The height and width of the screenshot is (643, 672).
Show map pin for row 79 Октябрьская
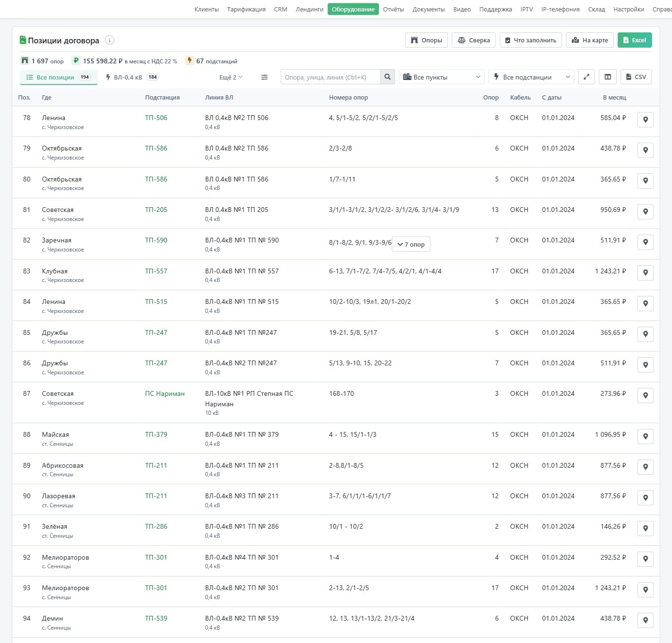645,150
